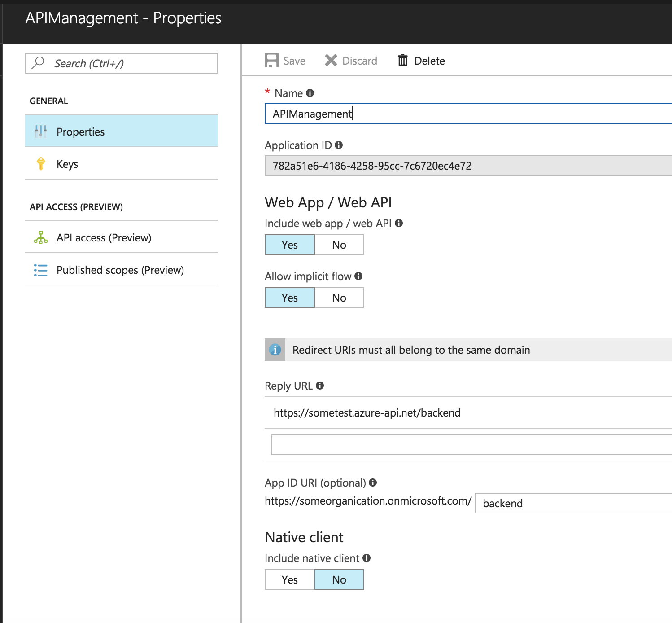Click the Delete trash can icon

pyautogui.click(x=403, y=60)
